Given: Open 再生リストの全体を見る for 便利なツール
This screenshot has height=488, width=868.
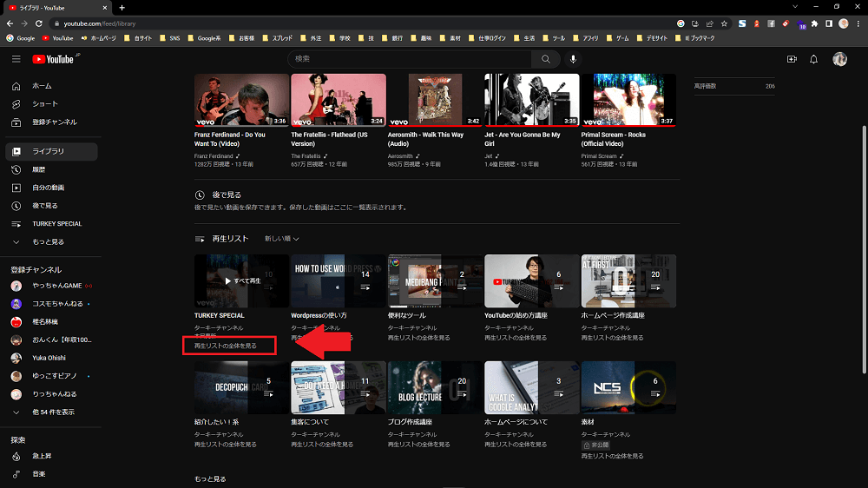Looking at the screenshot, I should pyautogui.click(x=418, y=337).
